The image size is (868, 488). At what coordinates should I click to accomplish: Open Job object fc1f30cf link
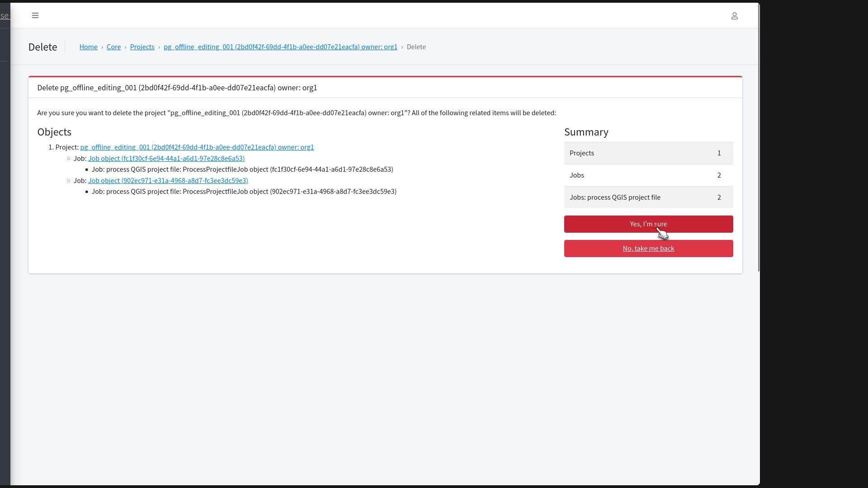[x=166, y=159]
